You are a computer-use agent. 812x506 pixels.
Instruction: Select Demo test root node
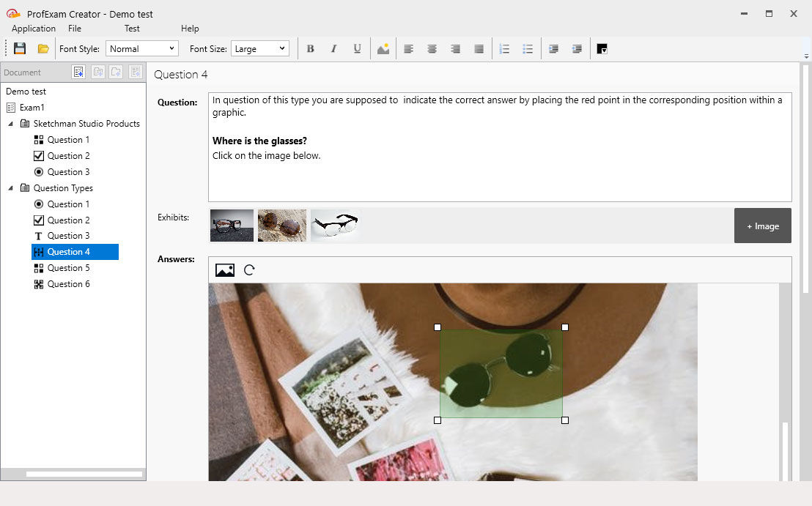26,91
